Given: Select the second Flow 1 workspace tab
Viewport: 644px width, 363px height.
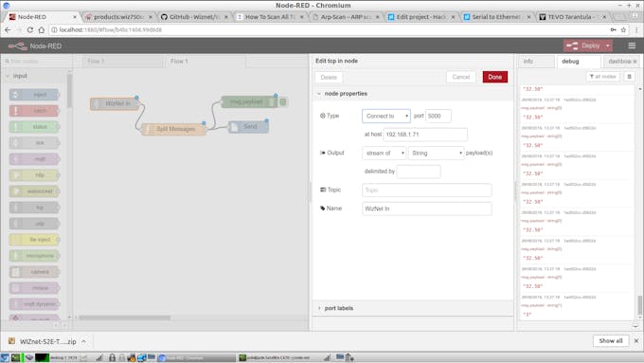Looking at the screenshot, I should (x=205, y=62).
